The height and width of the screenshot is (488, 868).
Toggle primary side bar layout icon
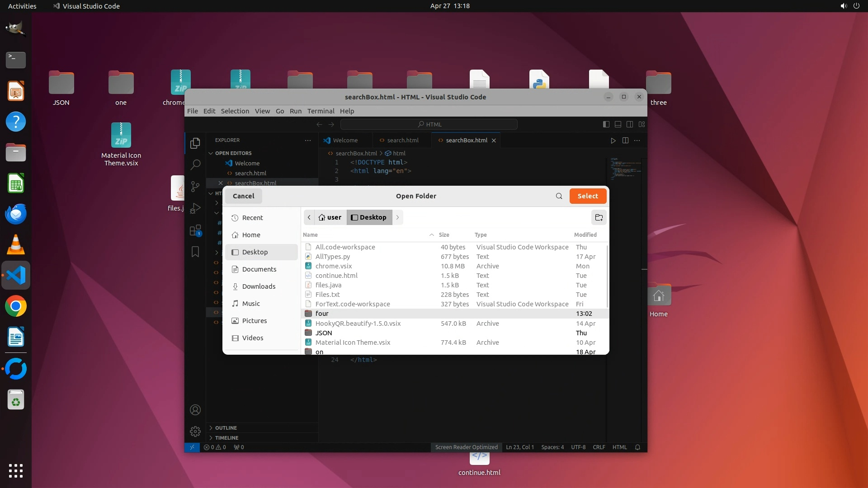(x=606, y=124)
